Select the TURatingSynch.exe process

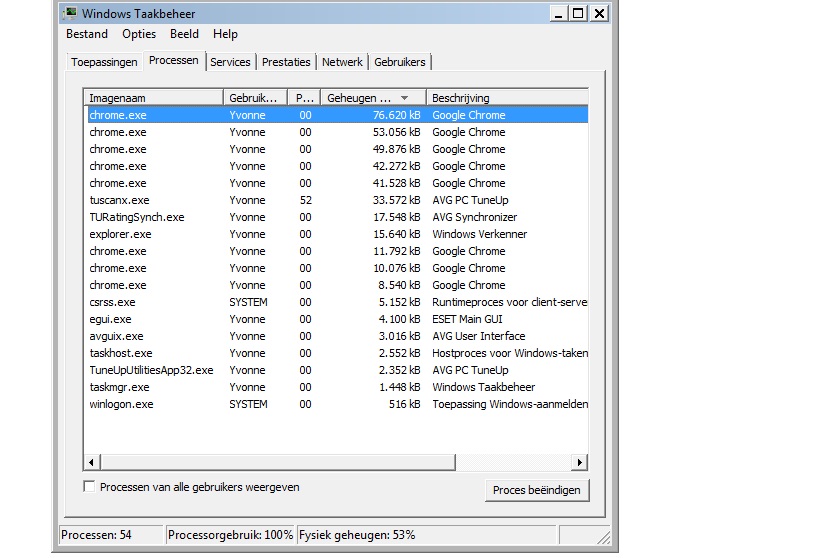[x=337, y=217]
